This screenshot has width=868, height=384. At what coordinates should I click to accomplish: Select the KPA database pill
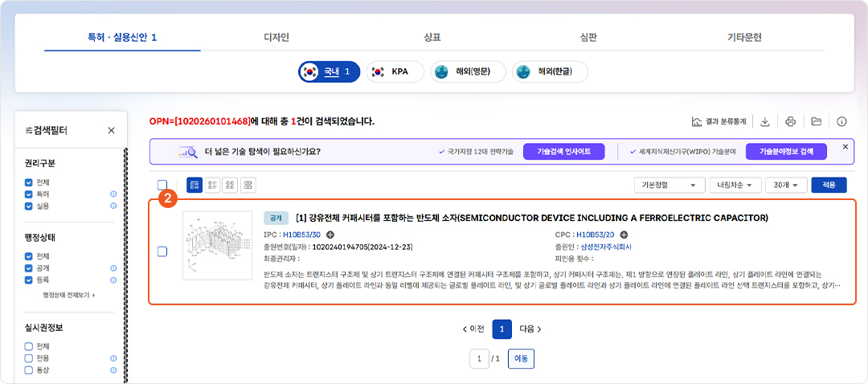coord(395,72)
